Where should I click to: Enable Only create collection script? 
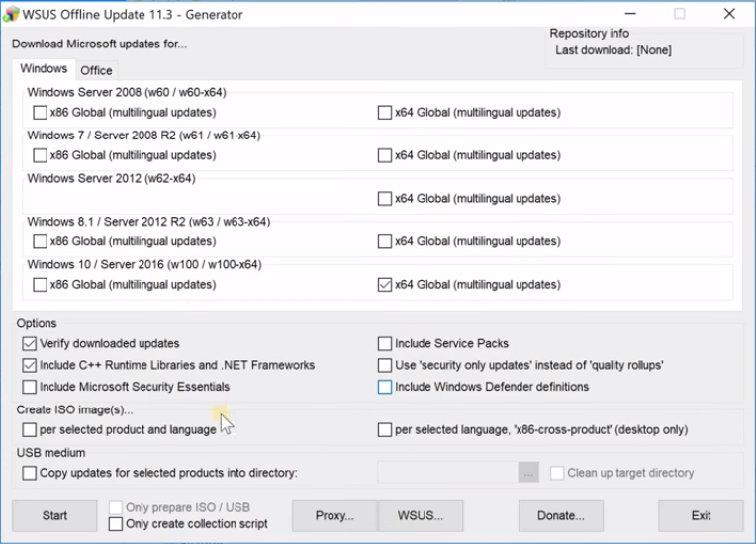tap(115, 524)
